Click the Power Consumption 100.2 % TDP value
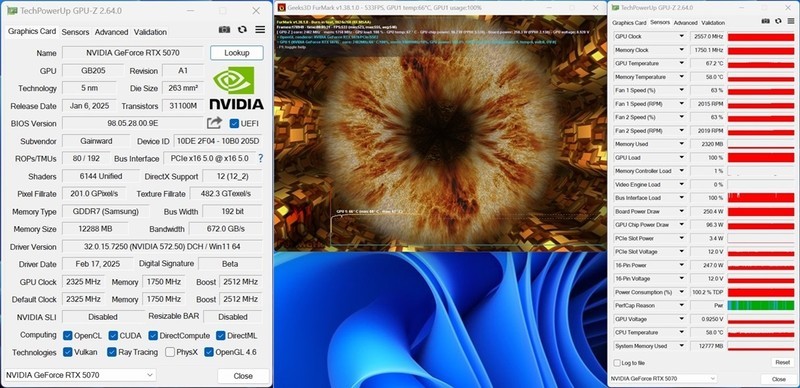The width and height of the screenshot is (800, 388). pyautogui.click(x=707, y=292)
